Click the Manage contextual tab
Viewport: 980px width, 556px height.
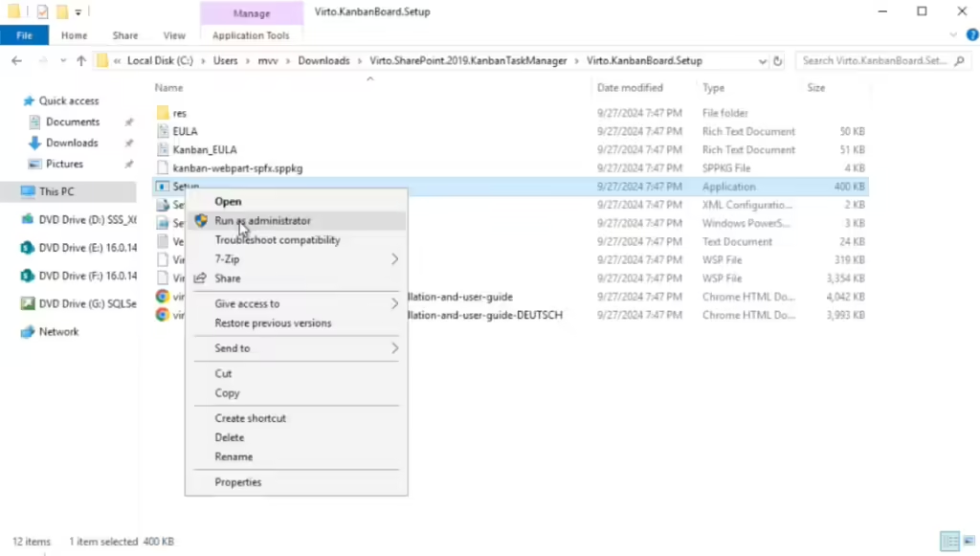252,13
